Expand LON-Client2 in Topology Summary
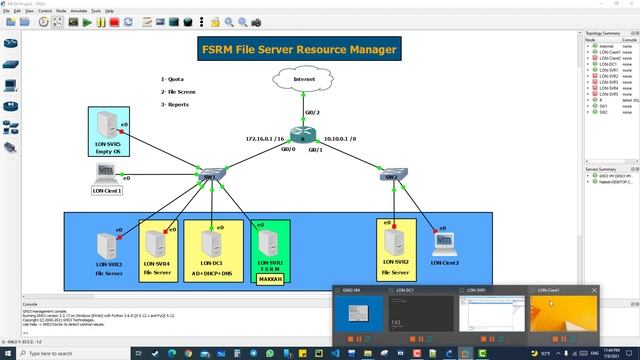The image size is (640, 360). click(x=588, y=58)
